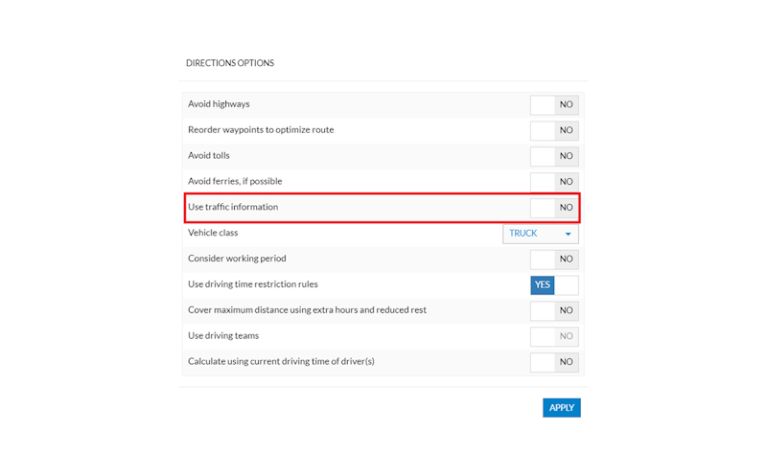The width and height of the screenshot is (767, 475).
Task: Toggle the Use driving teams switch
Action: point(554,336)
